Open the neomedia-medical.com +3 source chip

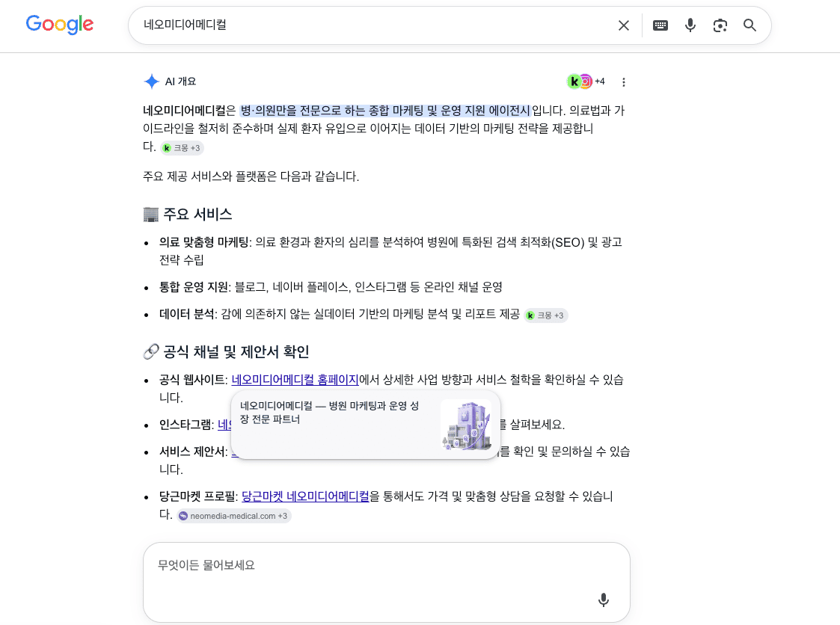(234, 516)
